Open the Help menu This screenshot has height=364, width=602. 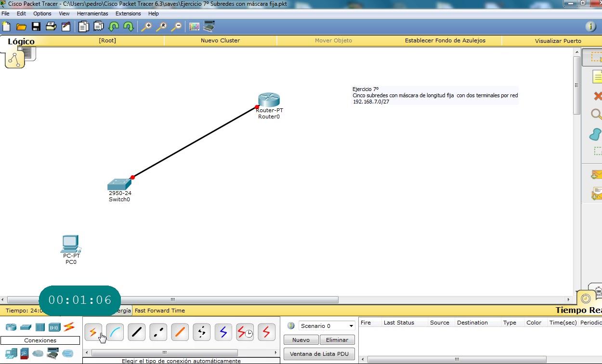(x=154, y=13)
